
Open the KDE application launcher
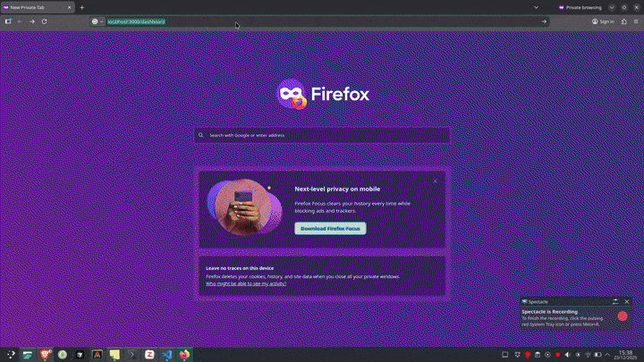[11, 354]
